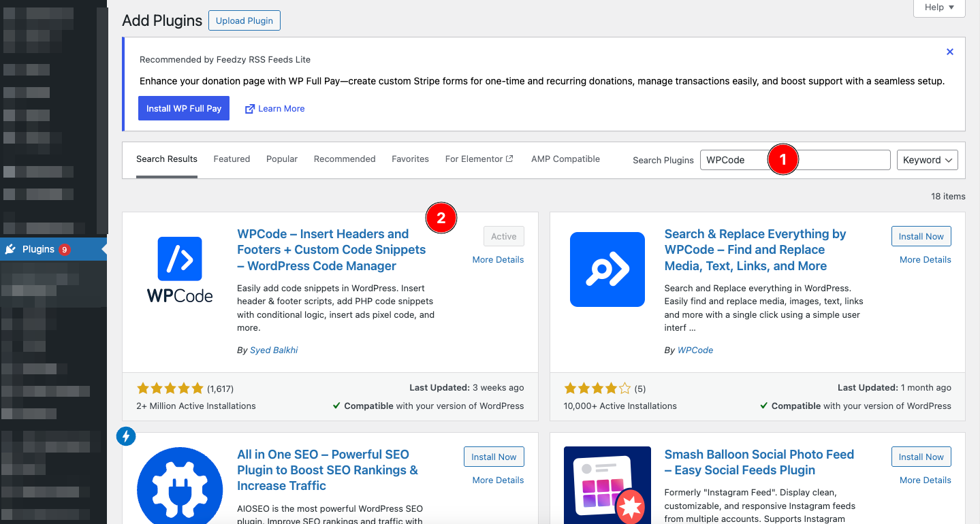Click the Learn More link
This screenshot has width=980, height=524.
[x=281, y=109]
